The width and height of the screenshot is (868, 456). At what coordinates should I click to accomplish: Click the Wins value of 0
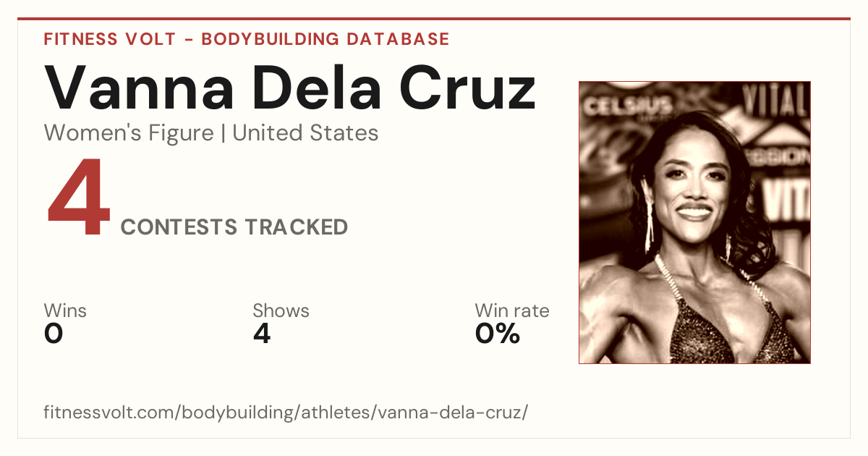pyautogui.click(x=54, y=334)
